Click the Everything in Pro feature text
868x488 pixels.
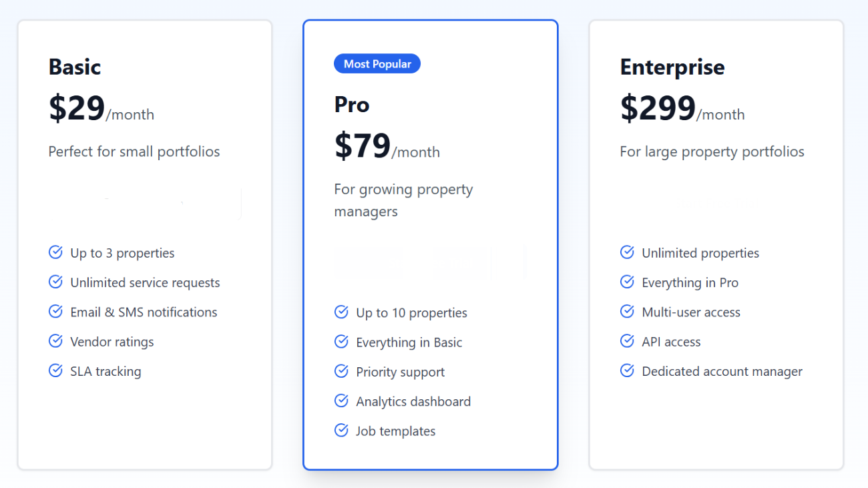pos(690,283)
